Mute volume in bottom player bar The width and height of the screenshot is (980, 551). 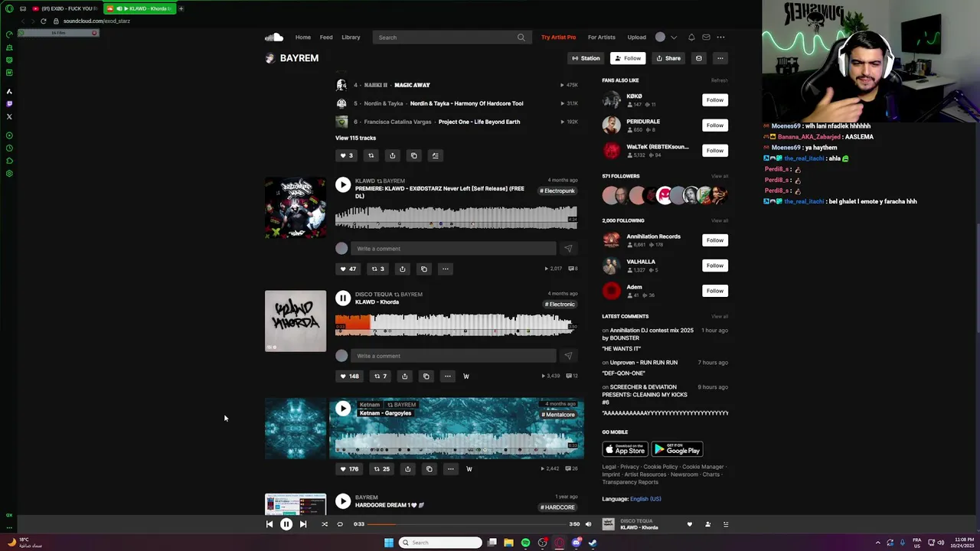(588, 524)
